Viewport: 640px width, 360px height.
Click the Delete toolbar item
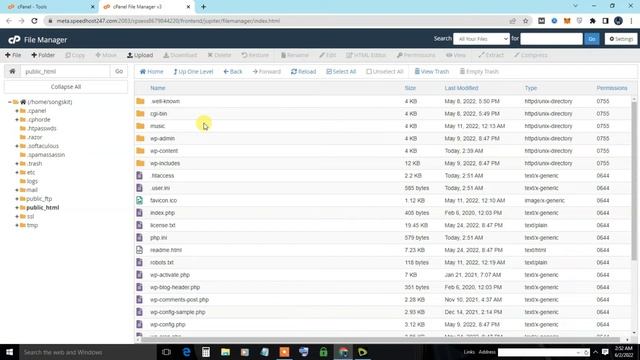(219, 55)
